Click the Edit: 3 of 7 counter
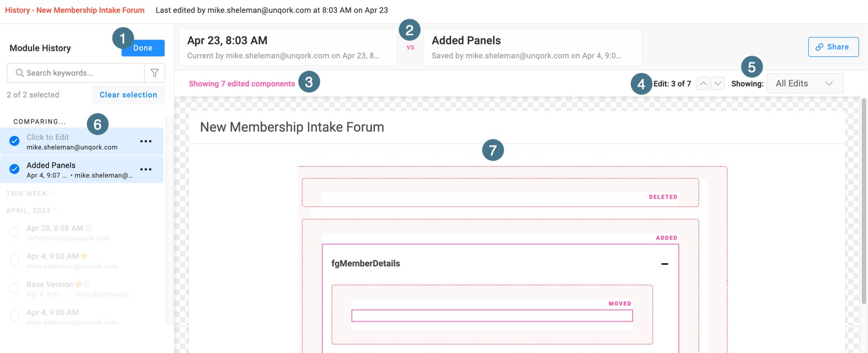The image size is (868, 353). pyautogui.click(x=673, y=84)
